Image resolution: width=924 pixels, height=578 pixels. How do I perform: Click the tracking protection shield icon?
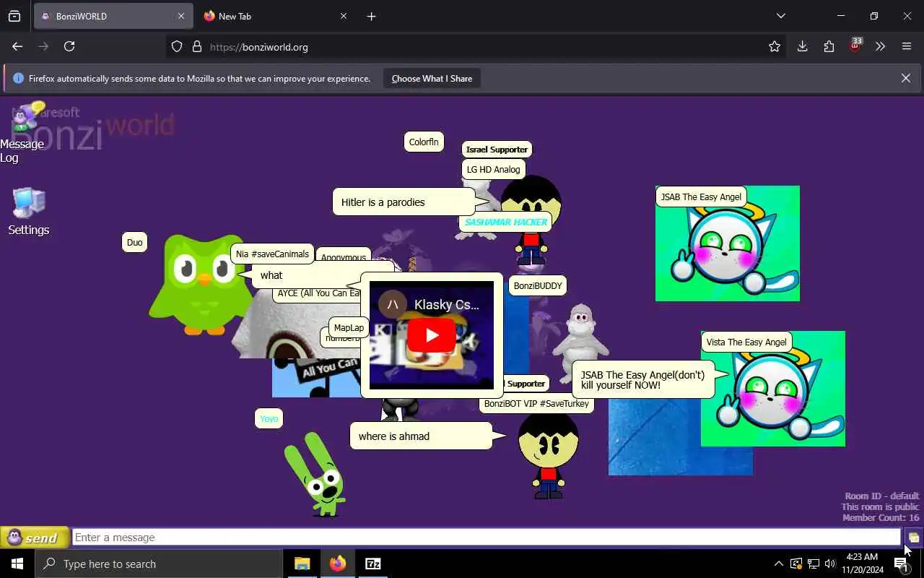(x=177, y=47)
